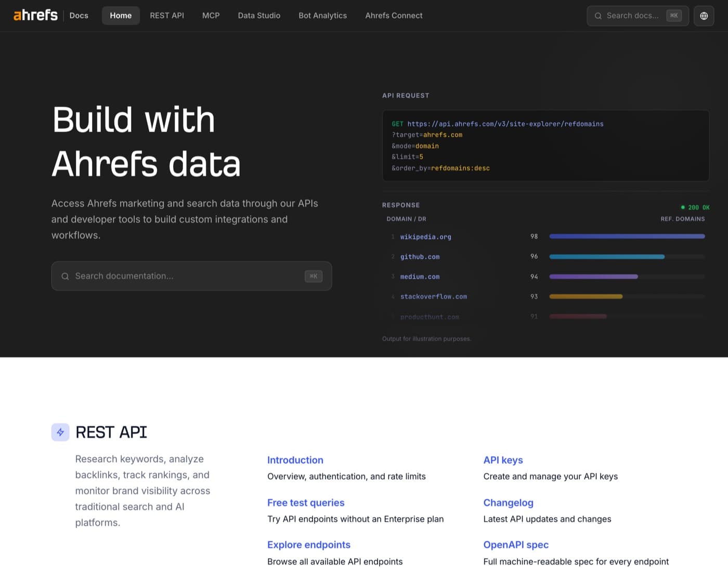The image size is (728, 568).
Task: Open the globe language selector
Action: click(704, 16)
